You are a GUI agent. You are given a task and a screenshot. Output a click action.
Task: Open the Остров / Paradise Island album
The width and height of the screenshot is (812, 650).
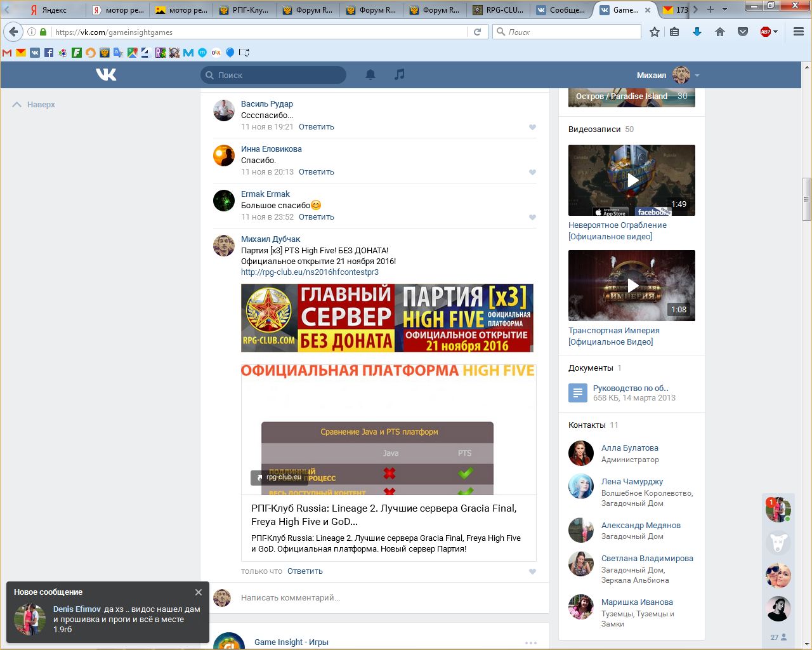(632, 96)
